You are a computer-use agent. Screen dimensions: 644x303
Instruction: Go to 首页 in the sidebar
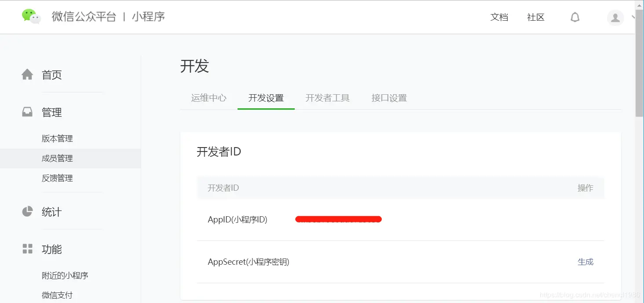51,75
